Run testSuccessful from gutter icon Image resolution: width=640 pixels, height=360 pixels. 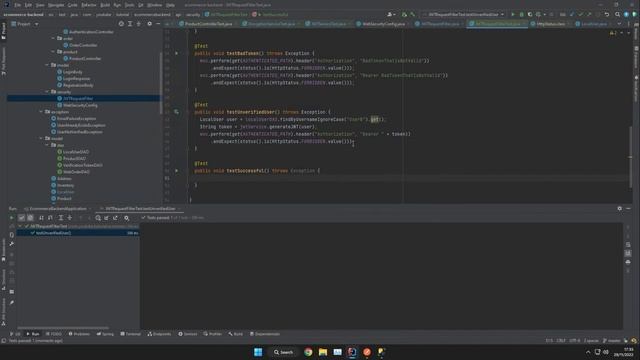[176, 171]
